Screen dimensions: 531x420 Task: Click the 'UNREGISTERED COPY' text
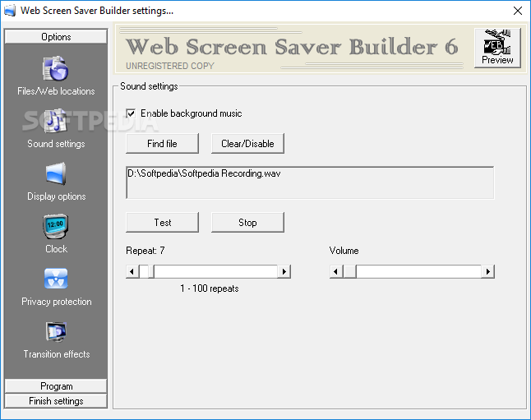[x=170, y=66]
